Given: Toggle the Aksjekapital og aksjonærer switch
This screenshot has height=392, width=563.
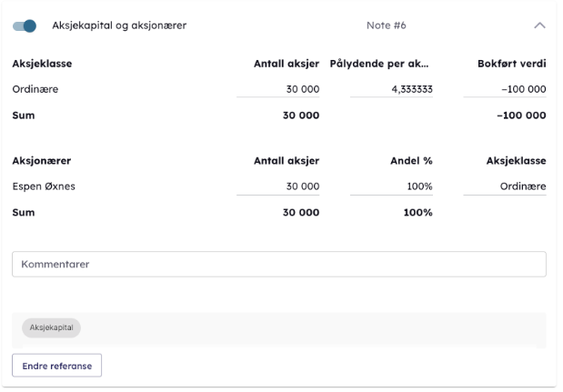Looking at the screenshot, I should [25, 25].
